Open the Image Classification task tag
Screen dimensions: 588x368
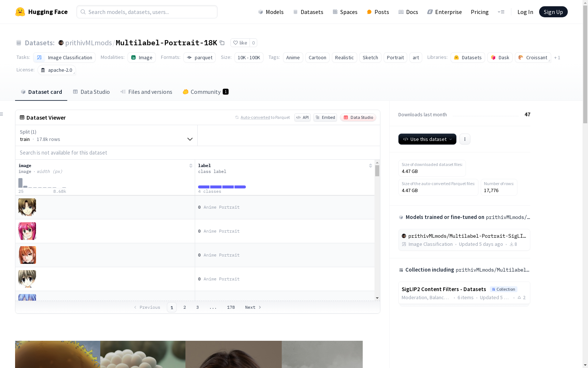tap(64, 57)
